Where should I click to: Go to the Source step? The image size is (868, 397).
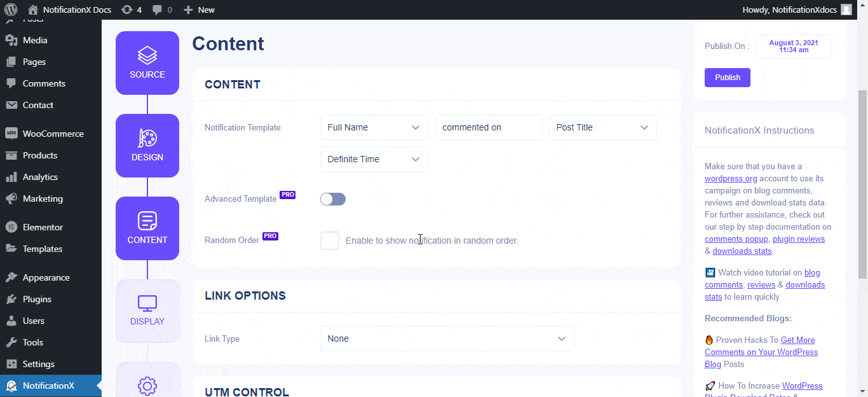click(147, 63)
